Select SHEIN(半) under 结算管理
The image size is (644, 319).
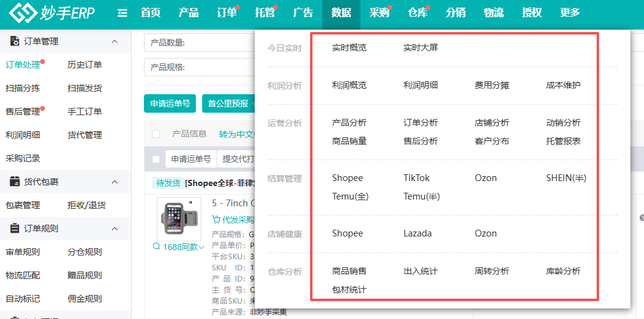tap(566, 179)
